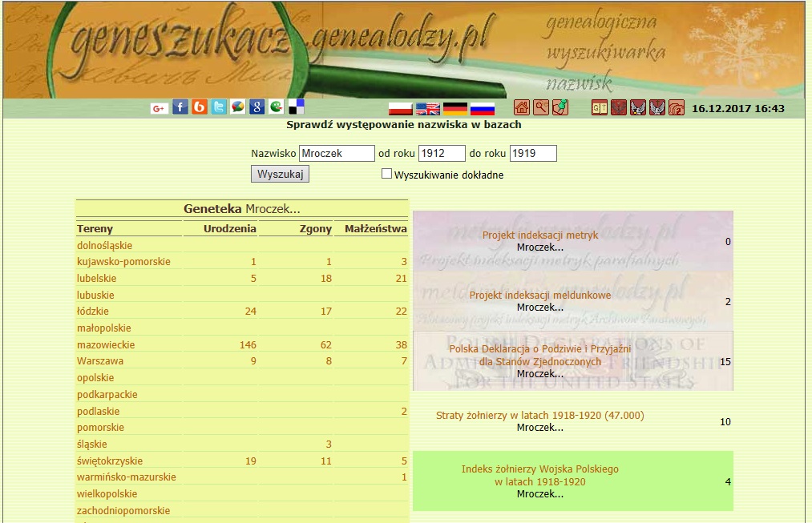Click the Google+ share icon
Viewport: 812px width, 523px height.
159,108
